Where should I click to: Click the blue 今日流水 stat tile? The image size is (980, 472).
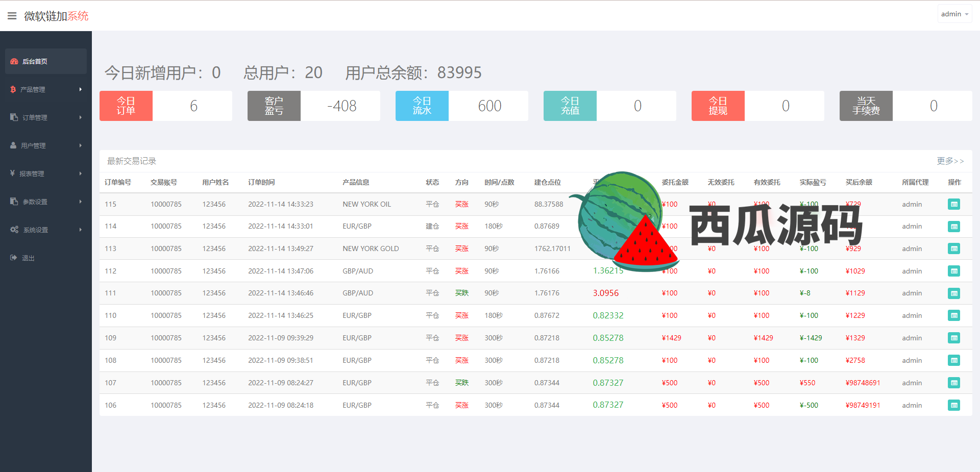tap(422, 106)
